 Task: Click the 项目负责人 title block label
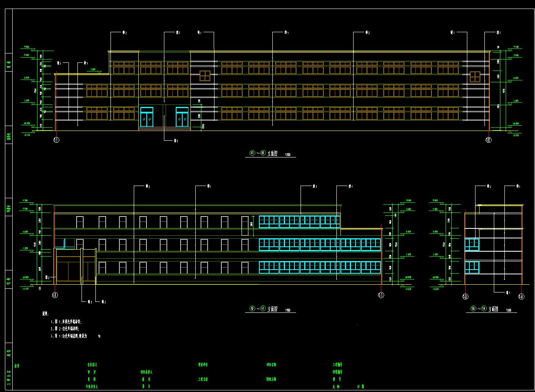click(x=146, y=372)
